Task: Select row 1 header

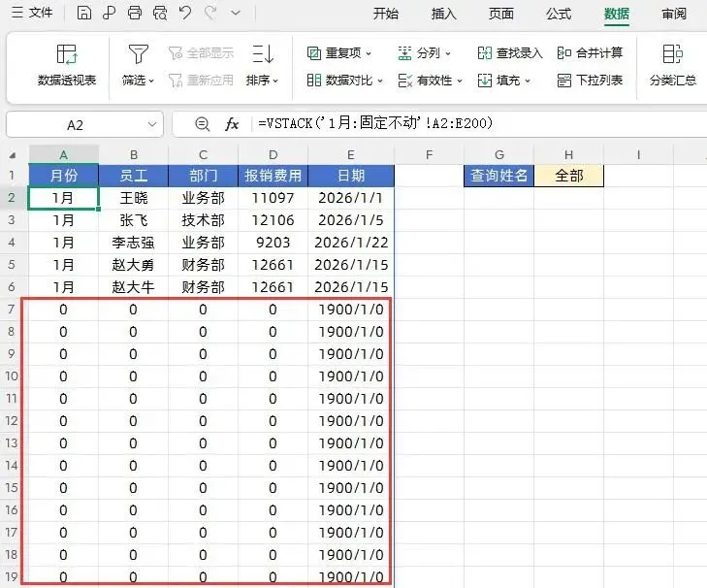Action: coord(13,175)
